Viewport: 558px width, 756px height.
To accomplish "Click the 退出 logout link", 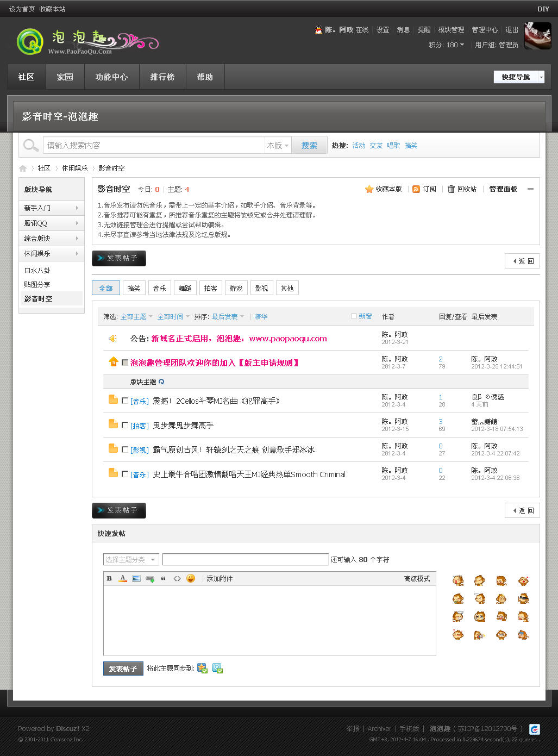I will [512, 30].
